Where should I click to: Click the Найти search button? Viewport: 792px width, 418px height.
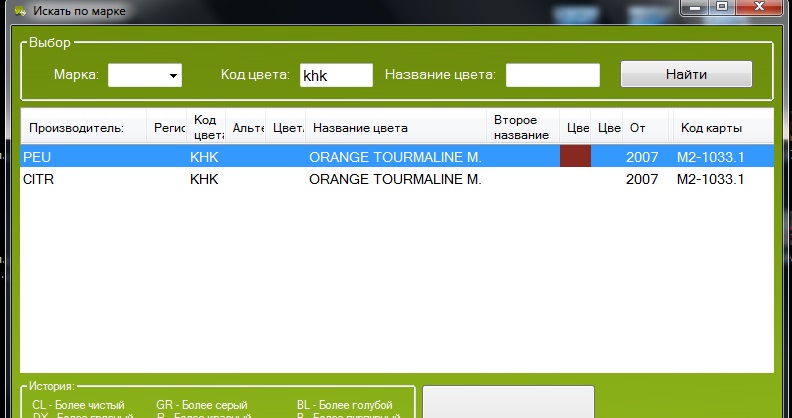[686, 74]
